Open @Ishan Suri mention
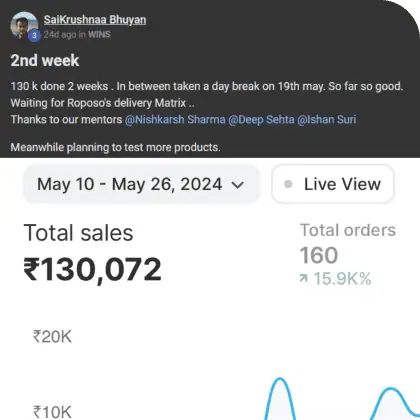This screenshot has height=420, width=420. pyautogui.click(x=327, y=119)
